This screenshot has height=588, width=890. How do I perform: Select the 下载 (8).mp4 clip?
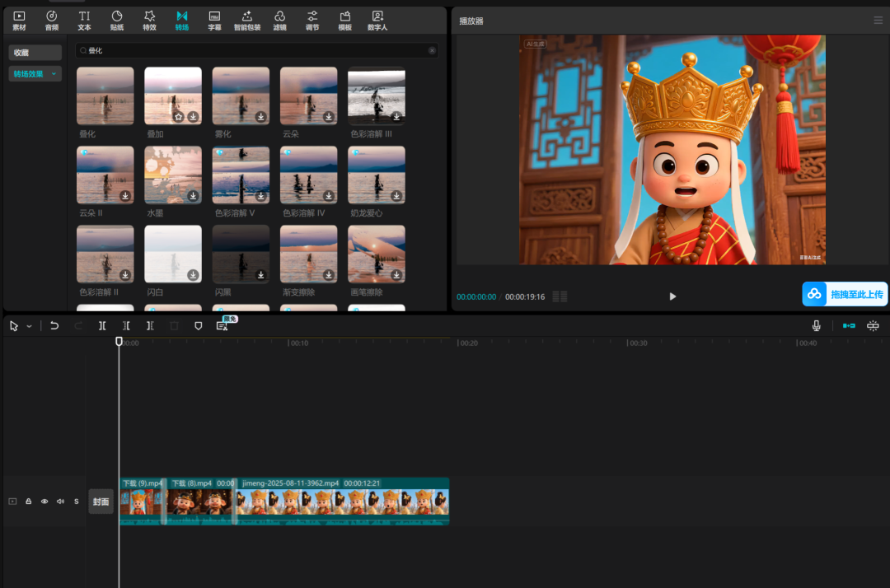click(x=200, y=502)
